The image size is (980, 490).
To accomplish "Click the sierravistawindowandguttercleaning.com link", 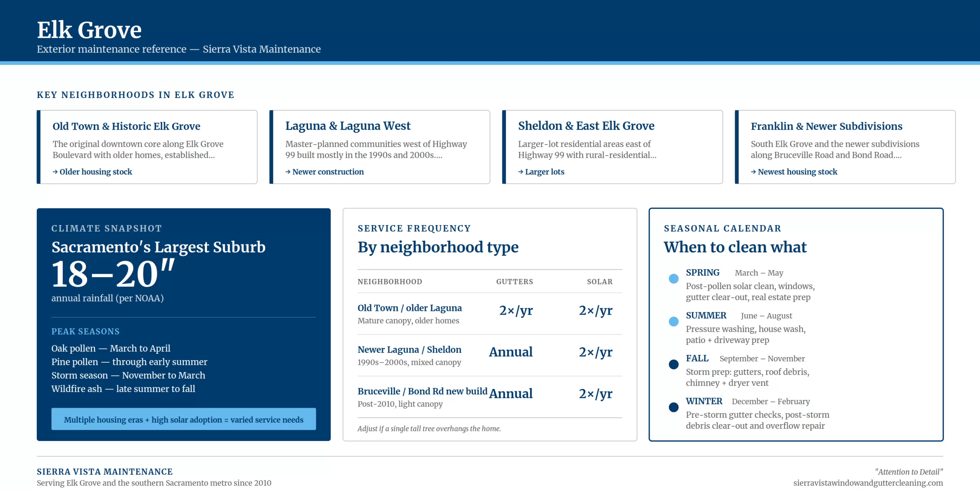I will 868,483.
